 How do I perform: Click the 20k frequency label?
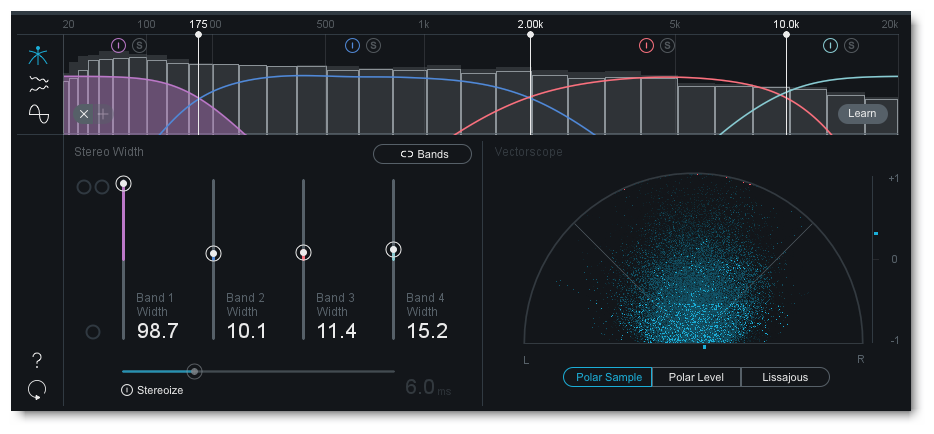(x=890, y=24)
